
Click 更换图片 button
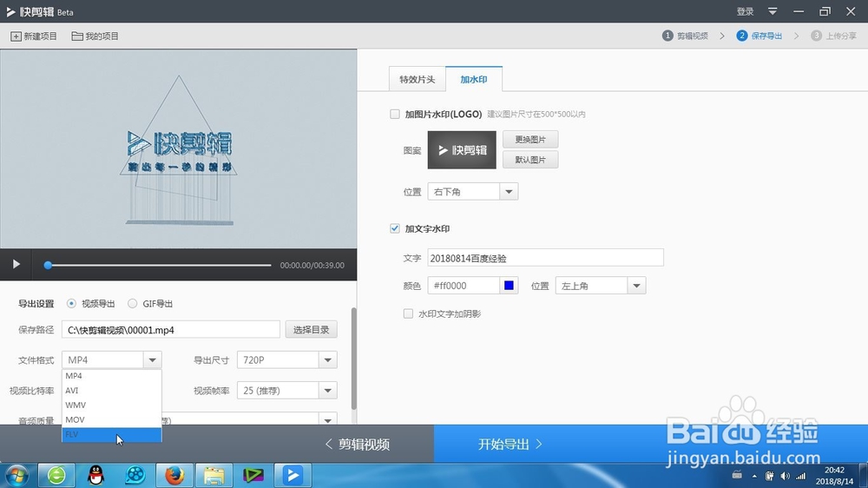click(x=530, y=139)
